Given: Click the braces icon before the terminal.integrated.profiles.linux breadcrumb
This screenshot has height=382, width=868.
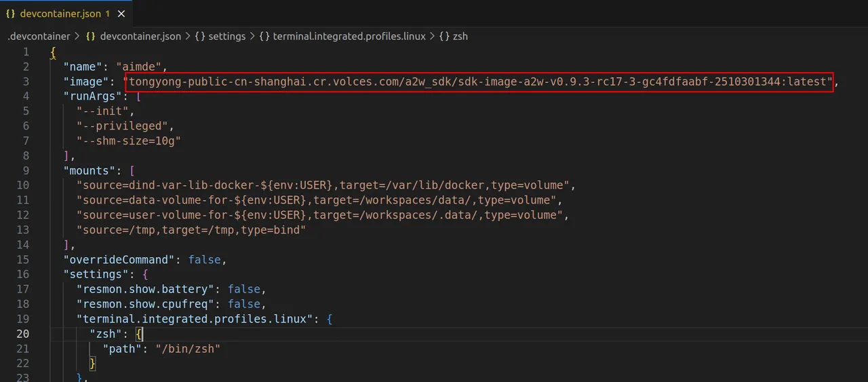Looking at the screenshot, I should pos(264,36).
